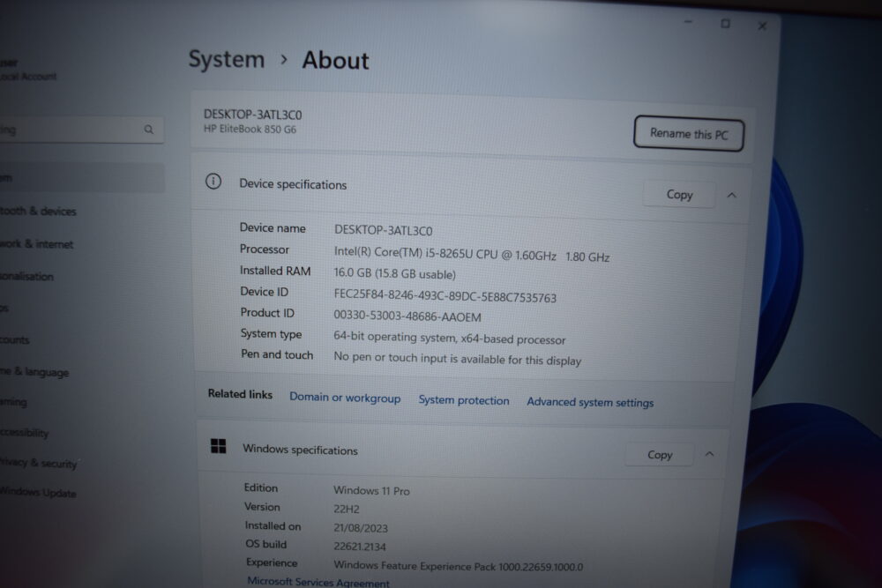Click the Device specifications info icon
This screenshot has height=588, width=882.
[x=213, y=181]
